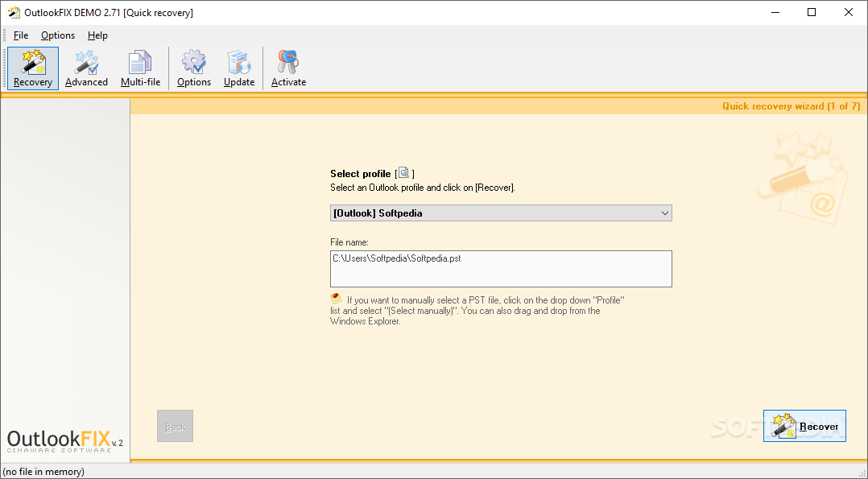Click the '(no file in memory)' status text
868x479 pixels.
[43, 472]
